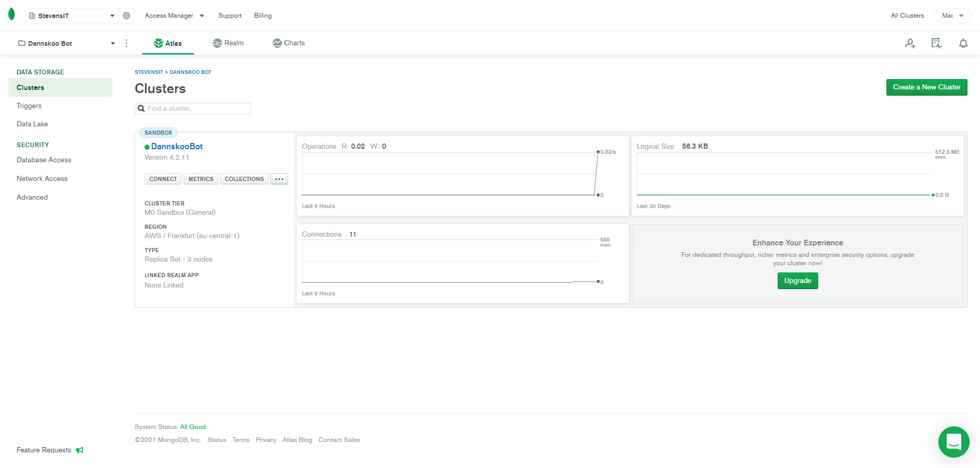This screenshot has height=468, width=980.
Task: Open the DannskooBot cluster link
Action: pyautogui.click(x=177, y=147)
